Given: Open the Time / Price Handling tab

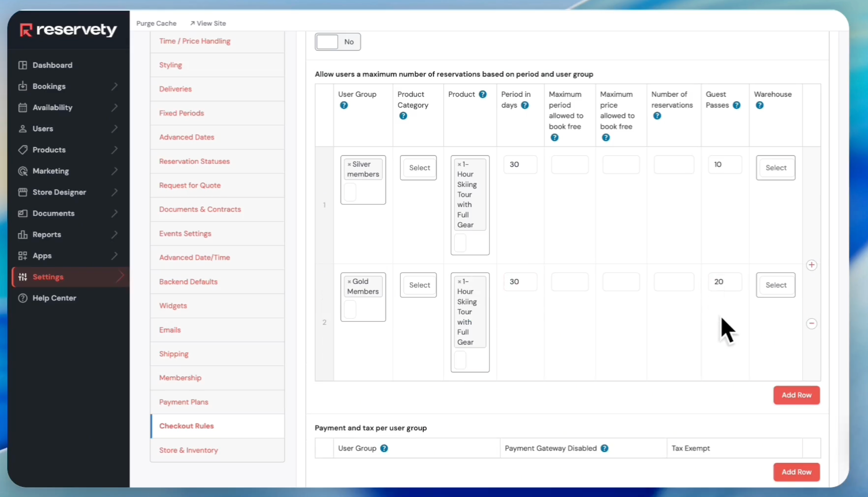Looking at the screenshot, I should (x=195, y=41).
